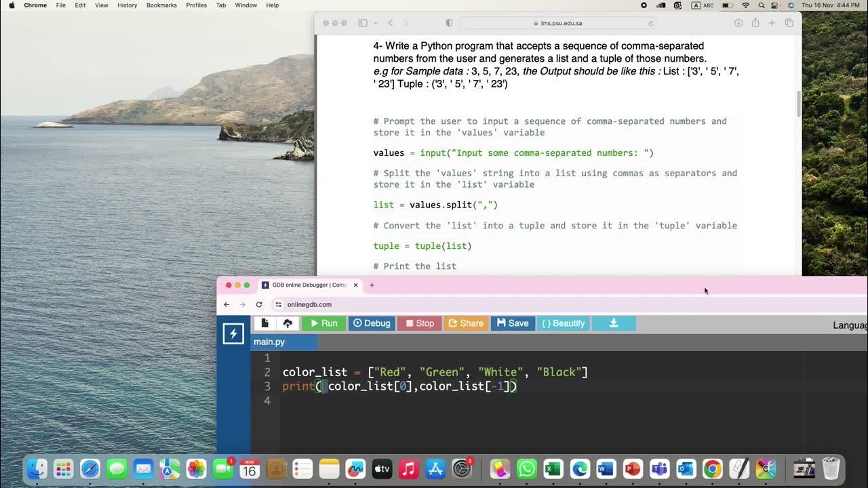Click the print statement on line 3

[x=399, y=386]
